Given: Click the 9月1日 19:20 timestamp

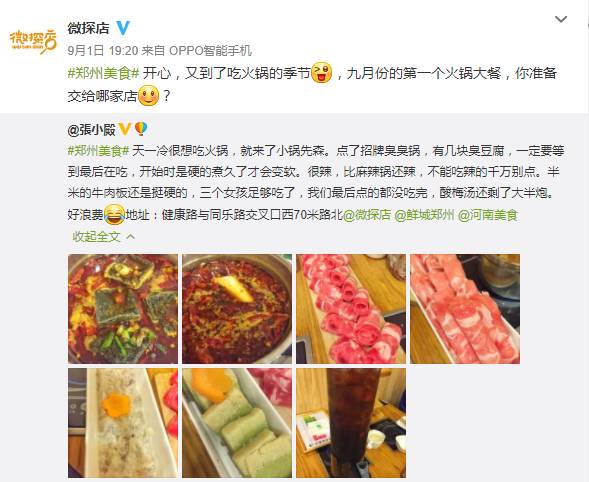Looking at the screenshot, I should point(103,50).
